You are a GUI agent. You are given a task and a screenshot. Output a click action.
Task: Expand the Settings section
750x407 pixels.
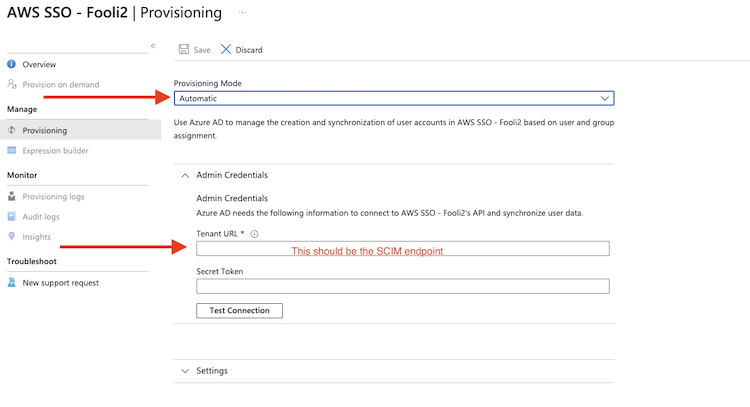(x=185, y=371)
